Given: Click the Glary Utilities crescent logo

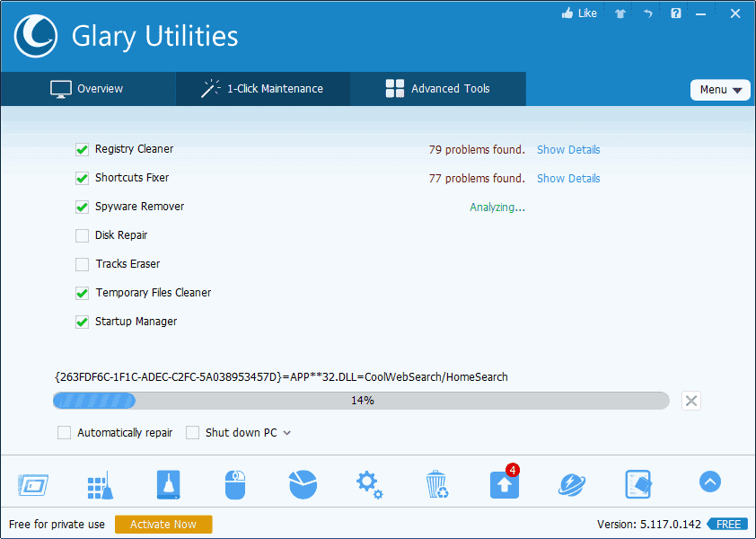Looking at the screenshot, I should 36,36.
